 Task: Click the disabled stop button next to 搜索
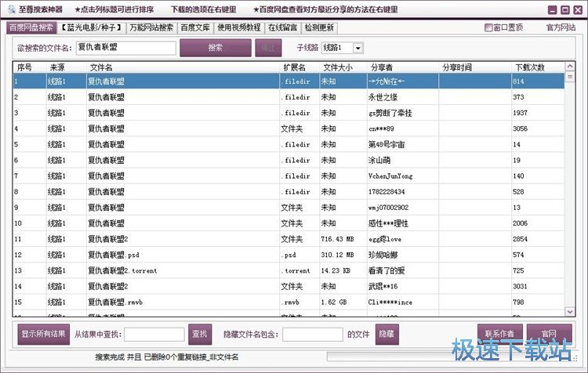coord(268,48)
